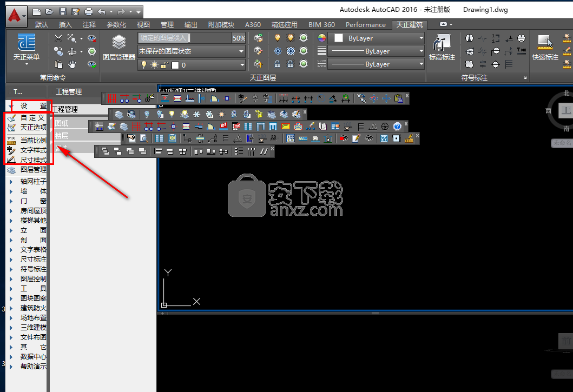Select the pan hand tool icon
The image size is (573, 392).
(72, 64)
